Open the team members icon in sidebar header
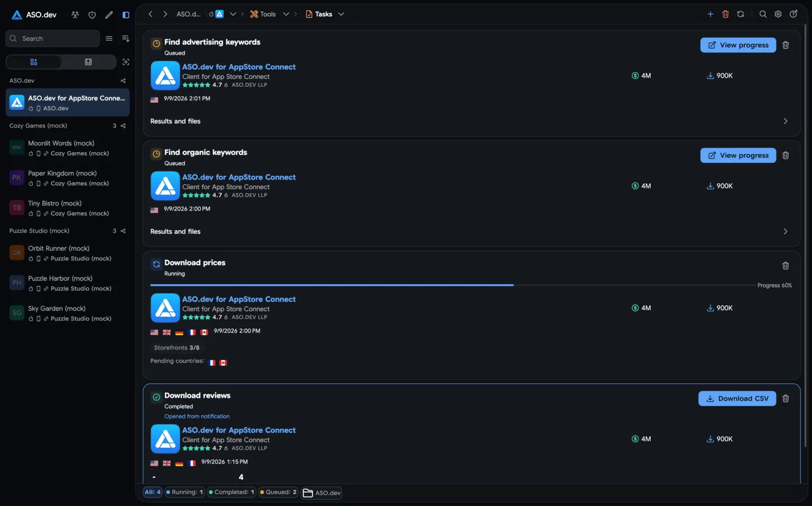Screen dimensions: 812x506 (75, 15)
